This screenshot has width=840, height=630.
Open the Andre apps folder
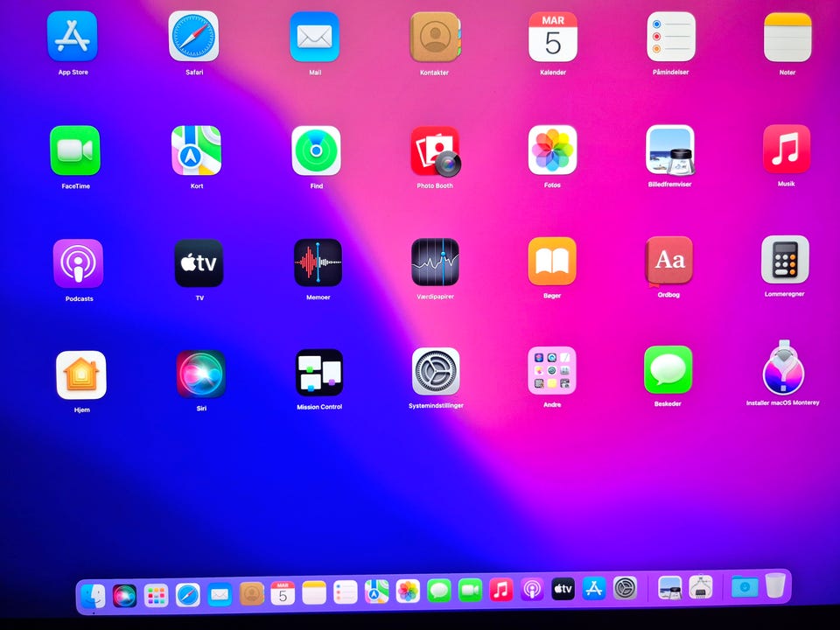point(552,371)
